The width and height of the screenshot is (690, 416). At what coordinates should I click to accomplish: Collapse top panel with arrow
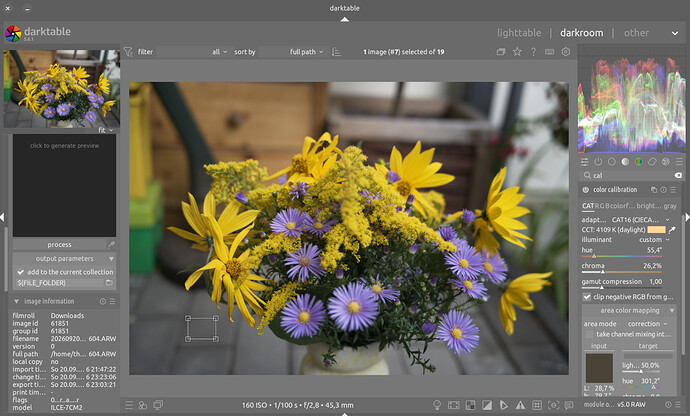click(345, 19)
